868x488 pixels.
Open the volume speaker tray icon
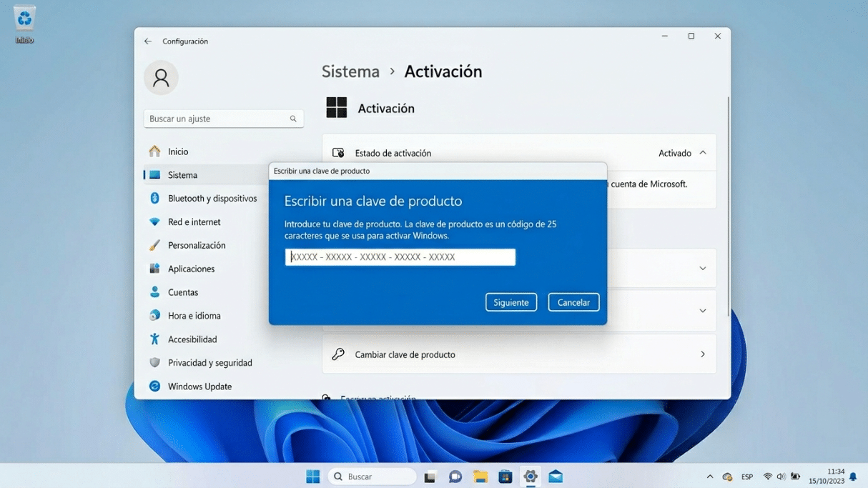pos(781,477)
